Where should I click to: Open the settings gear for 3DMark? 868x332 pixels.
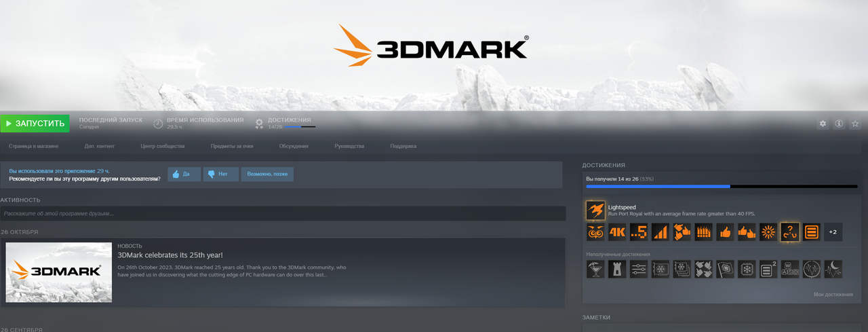coord(823,124)
